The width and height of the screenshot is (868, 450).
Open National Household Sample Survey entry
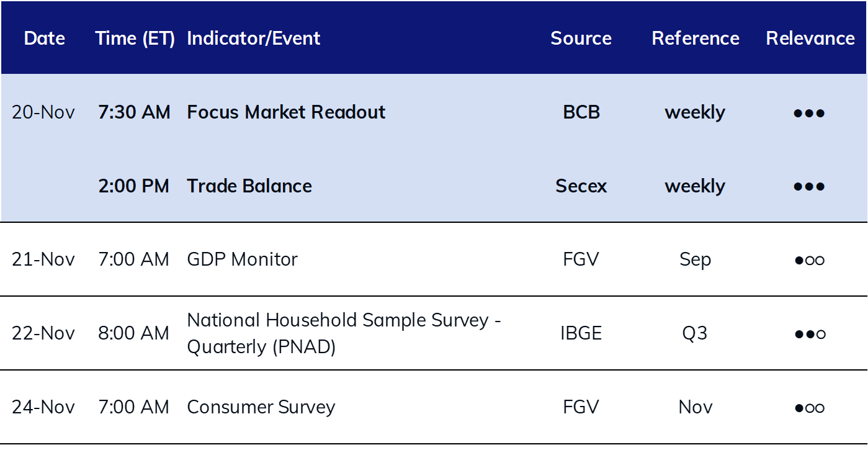coord(344,333)
